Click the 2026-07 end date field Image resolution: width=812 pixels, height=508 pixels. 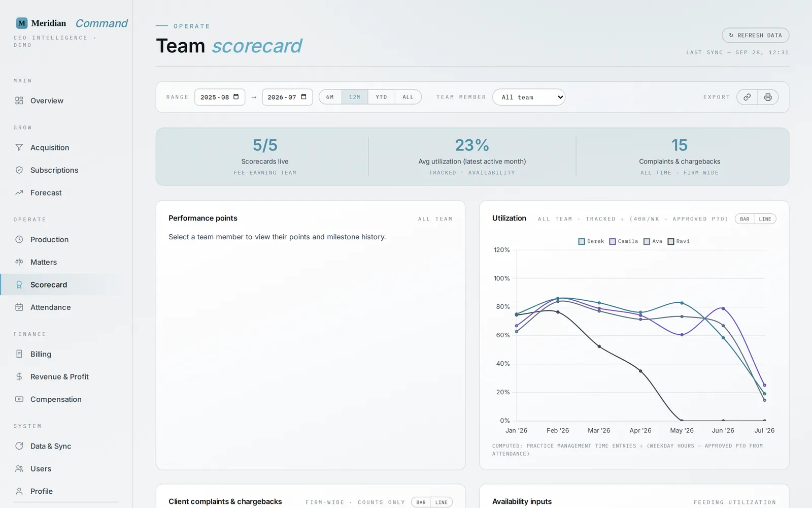point(287,97)
